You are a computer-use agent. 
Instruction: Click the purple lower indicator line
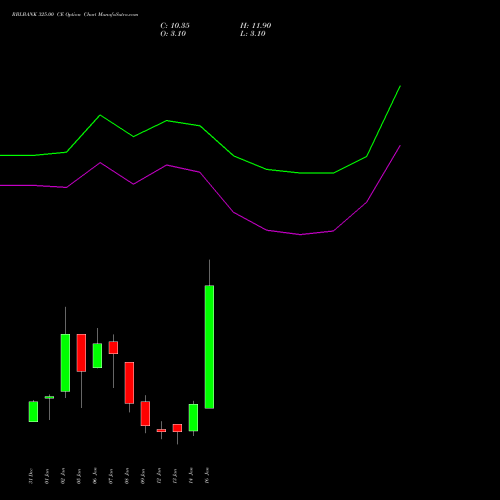(200, 172)
